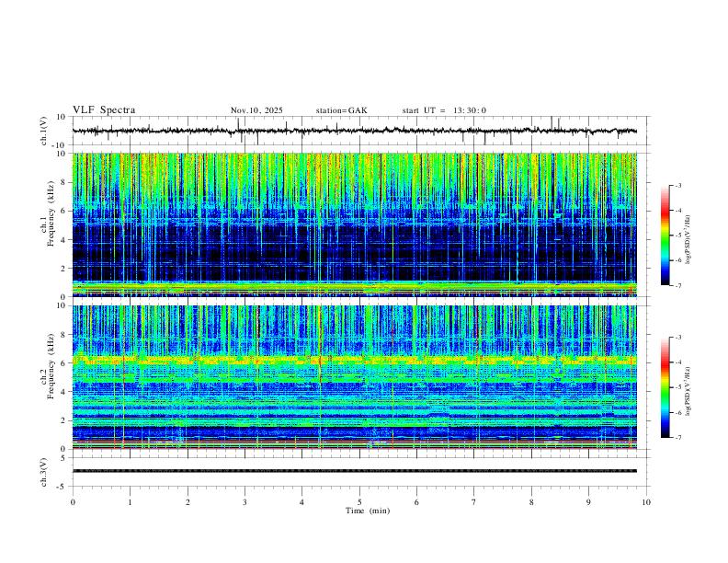This screenshot has width=728, height=563.
Task: Click time axis tick label "2"
Action: 188,502
